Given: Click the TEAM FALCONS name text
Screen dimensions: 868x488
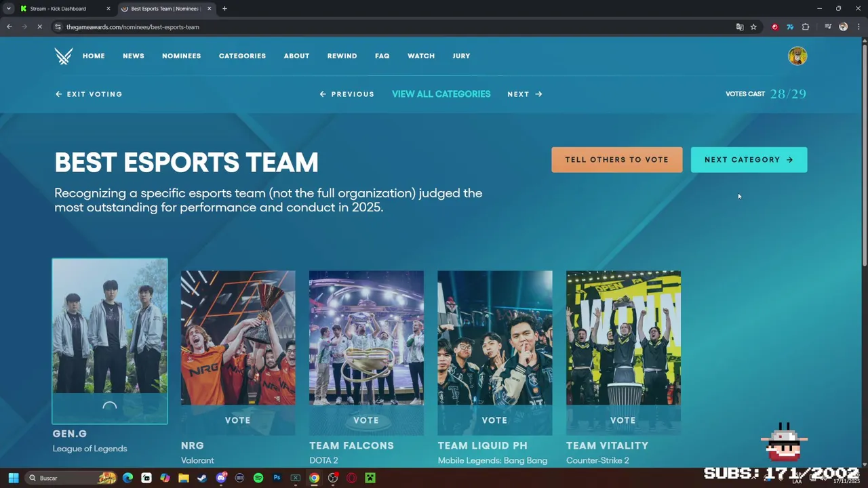Looking at the screenshot, I should [351, 446].
